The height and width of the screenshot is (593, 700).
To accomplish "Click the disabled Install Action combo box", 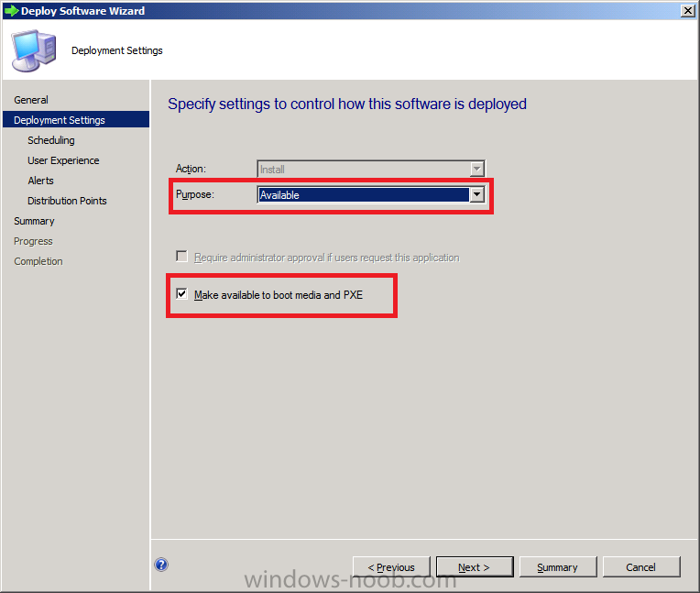I will (x=370, y=169).
